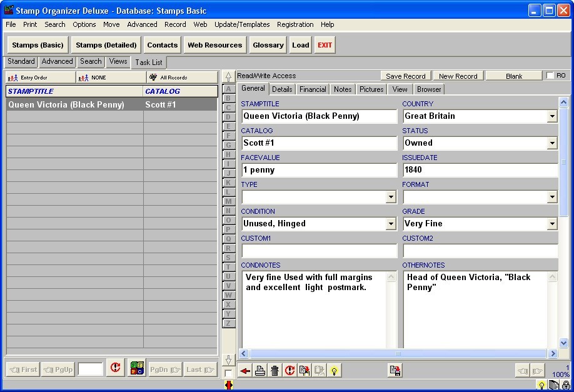Click the ISSUEDATE field containing 1840
574x392 pixels.
point(480,170)
